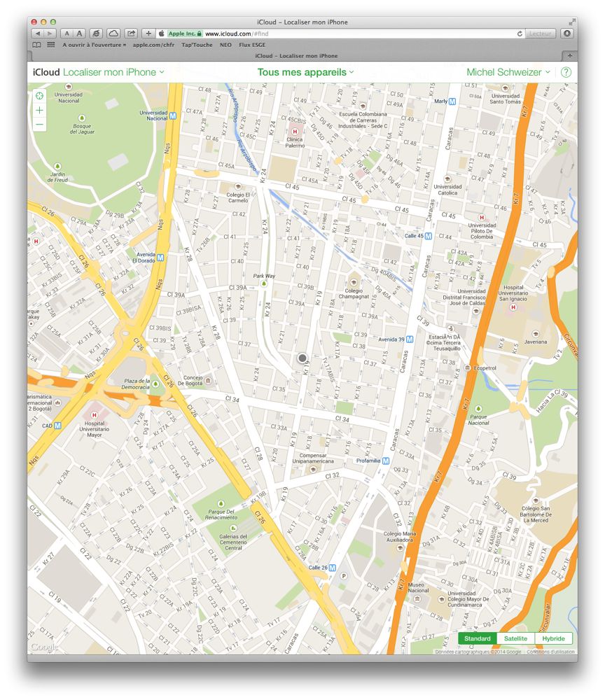Screen dimensions: 605x700
Task: Switch map to Hybride view
Action: click(553, 638)
